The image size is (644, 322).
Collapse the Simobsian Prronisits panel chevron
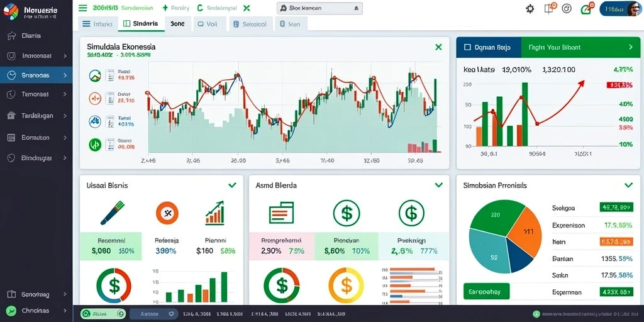628,186
